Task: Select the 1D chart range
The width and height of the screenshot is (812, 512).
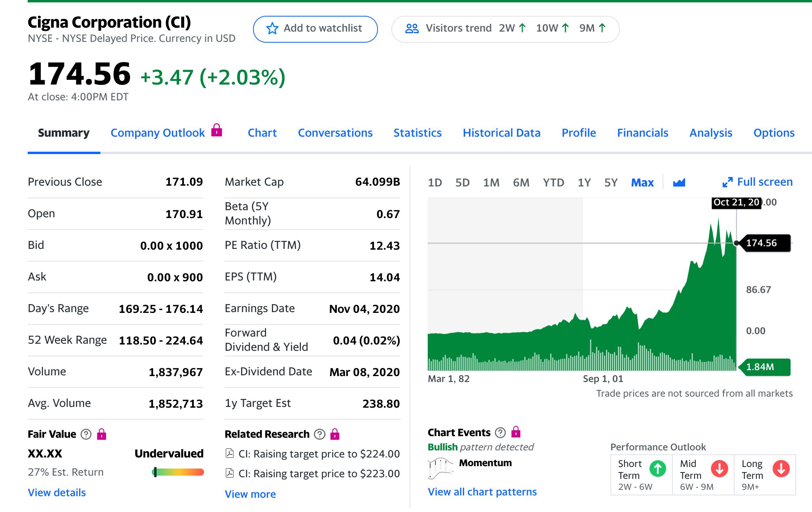Action: click(x=434, y=183)
